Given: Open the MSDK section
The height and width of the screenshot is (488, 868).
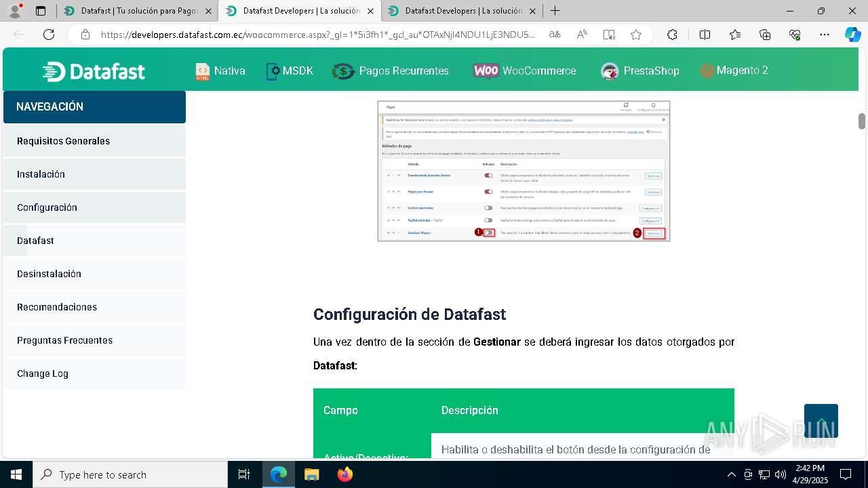Looking at the screenshot, I should click(290, 70).
